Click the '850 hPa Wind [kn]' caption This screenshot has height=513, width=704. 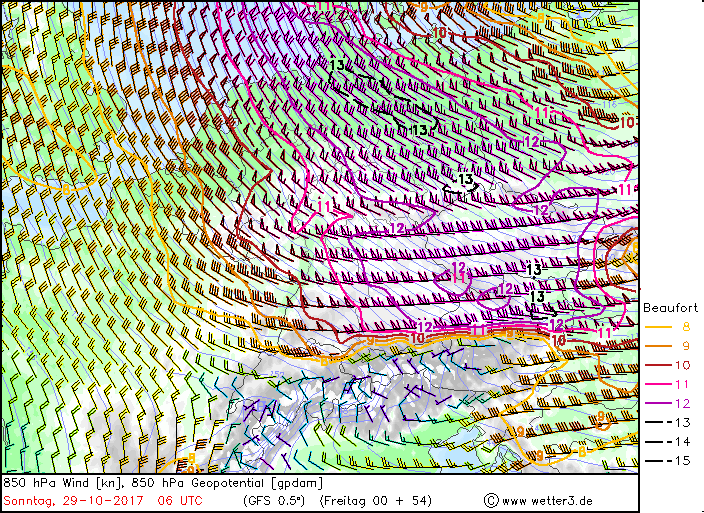tap(63, 483)
